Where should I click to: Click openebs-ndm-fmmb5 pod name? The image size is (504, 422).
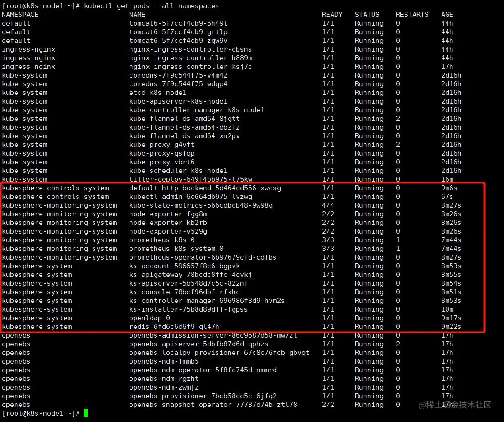coord(164,362)
